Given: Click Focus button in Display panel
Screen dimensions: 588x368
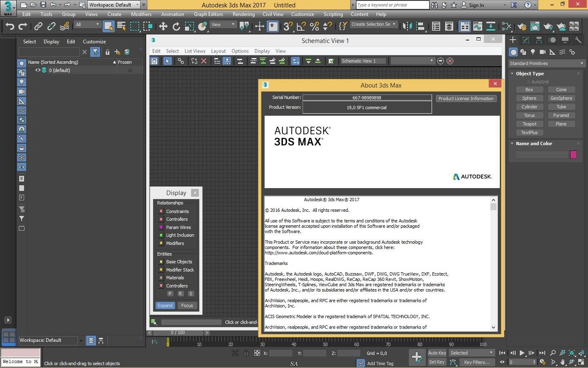Looking at the screenshot, I should click(x=187, y=305).
